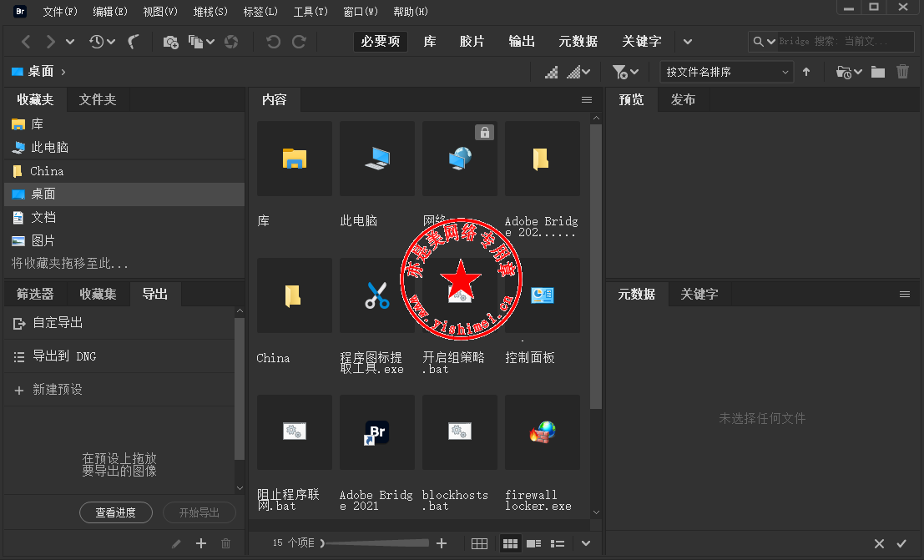Rotate 90° clockwise

[x=300, y=41]
